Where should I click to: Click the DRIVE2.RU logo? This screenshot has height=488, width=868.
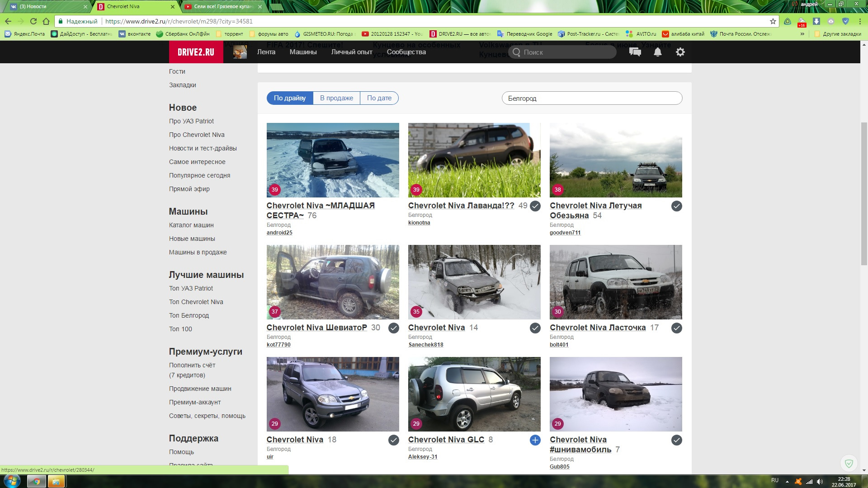coord(196,52)
